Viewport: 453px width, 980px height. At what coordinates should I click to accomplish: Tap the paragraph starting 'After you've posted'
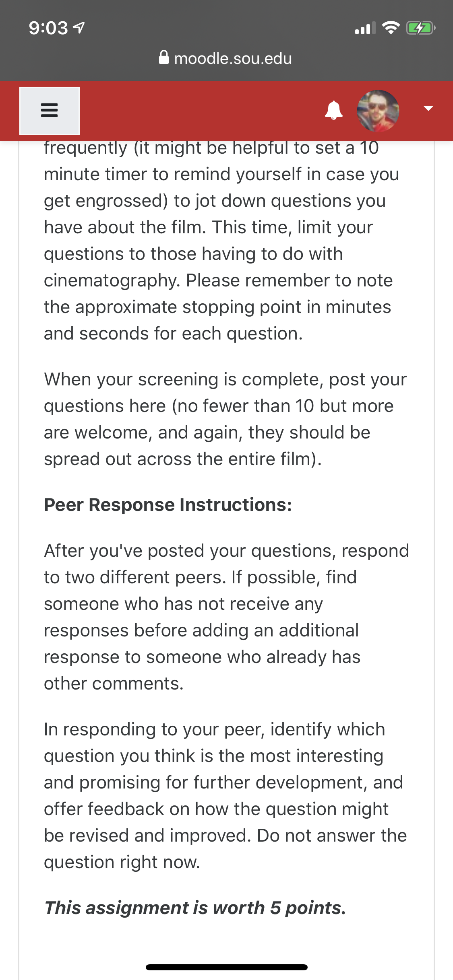[x=226, y=617]
